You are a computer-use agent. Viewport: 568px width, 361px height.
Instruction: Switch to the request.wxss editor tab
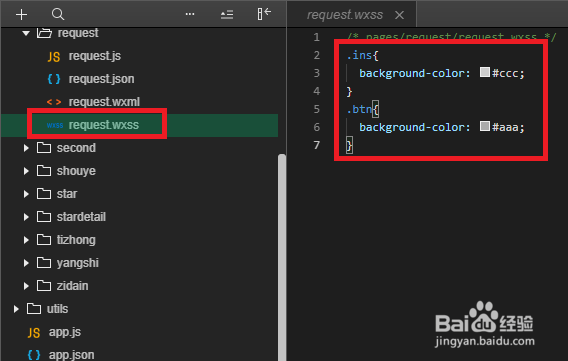point(344,15)
